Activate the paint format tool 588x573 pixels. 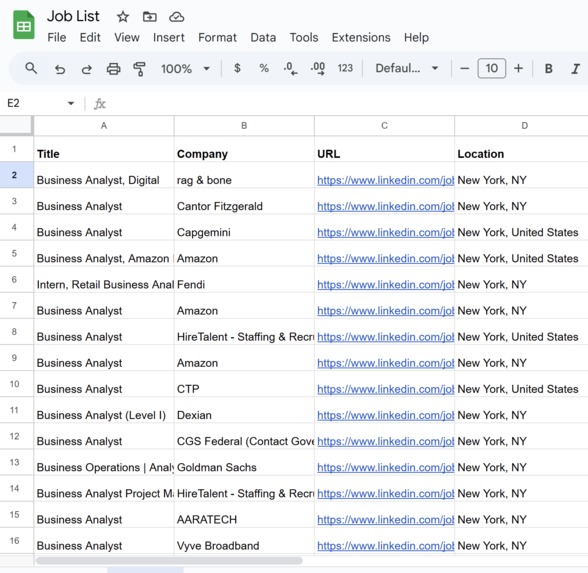[140, 69]
